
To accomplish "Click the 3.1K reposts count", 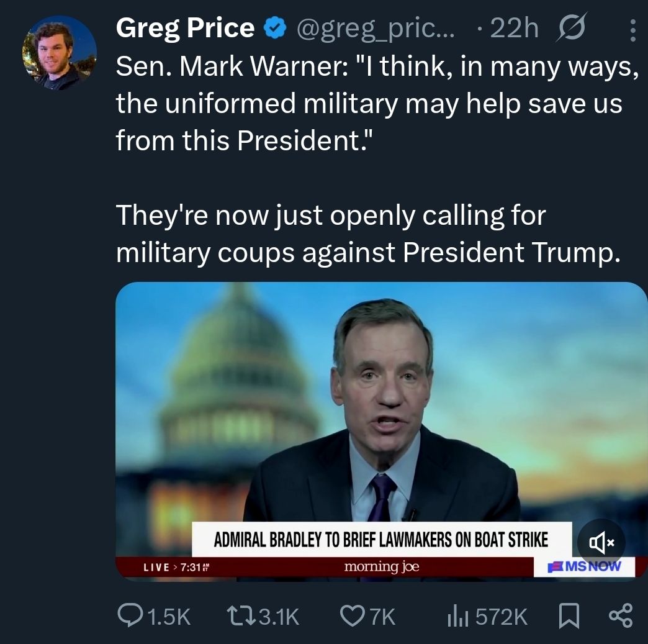I will [x=278, y=616].
